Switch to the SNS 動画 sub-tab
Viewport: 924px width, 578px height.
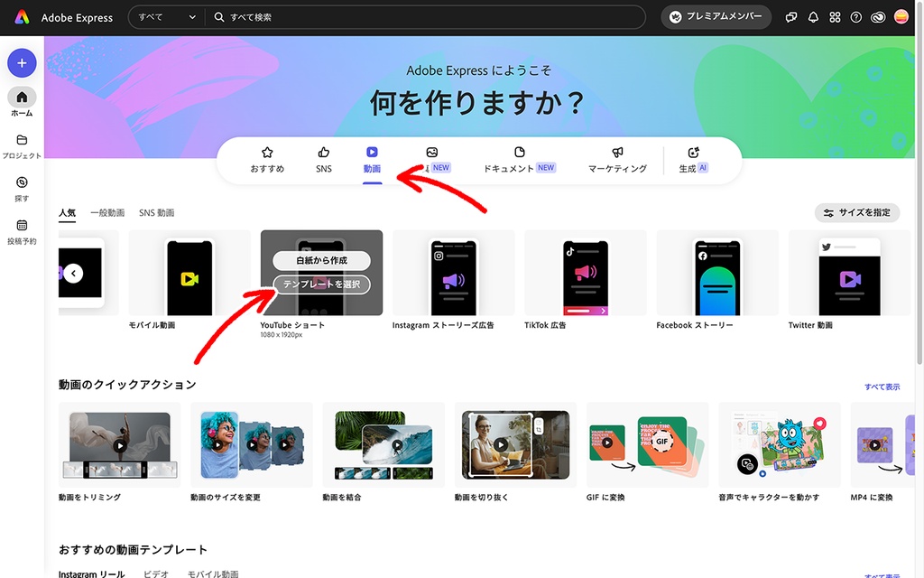[156, 213]
